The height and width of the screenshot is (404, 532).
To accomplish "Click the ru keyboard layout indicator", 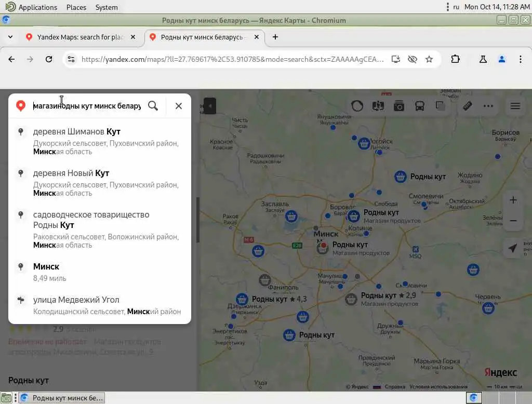I will [x=456, y=7].
